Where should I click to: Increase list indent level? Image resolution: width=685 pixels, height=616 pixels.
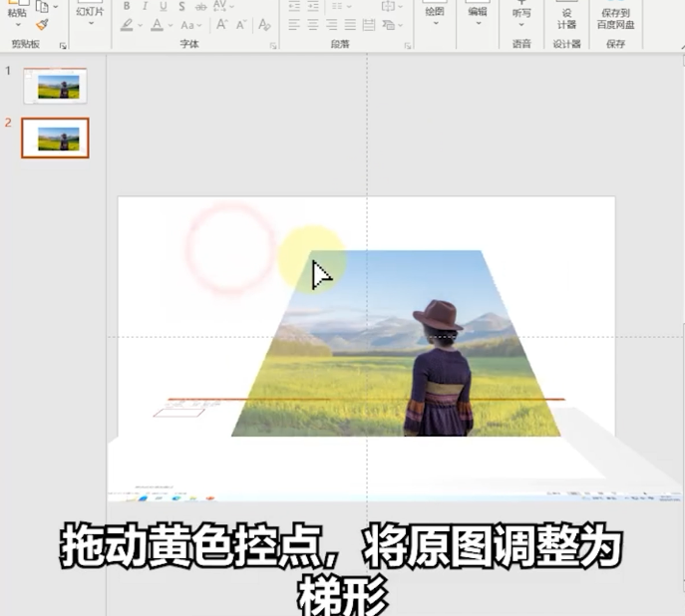tap(313, 6)
